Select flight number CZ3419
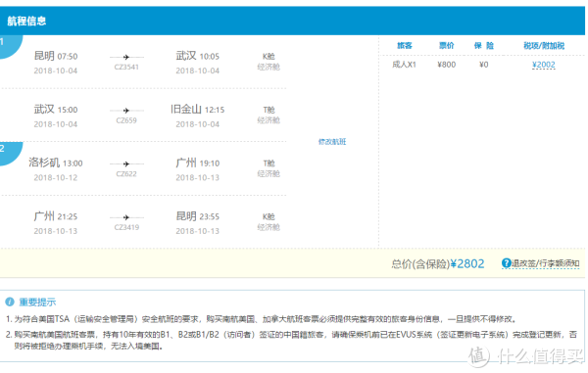588x373 pixels. (126, 227)
